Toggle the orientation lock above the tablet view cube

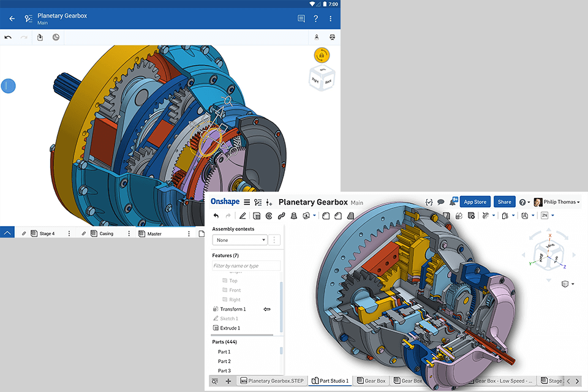point(322,55)
